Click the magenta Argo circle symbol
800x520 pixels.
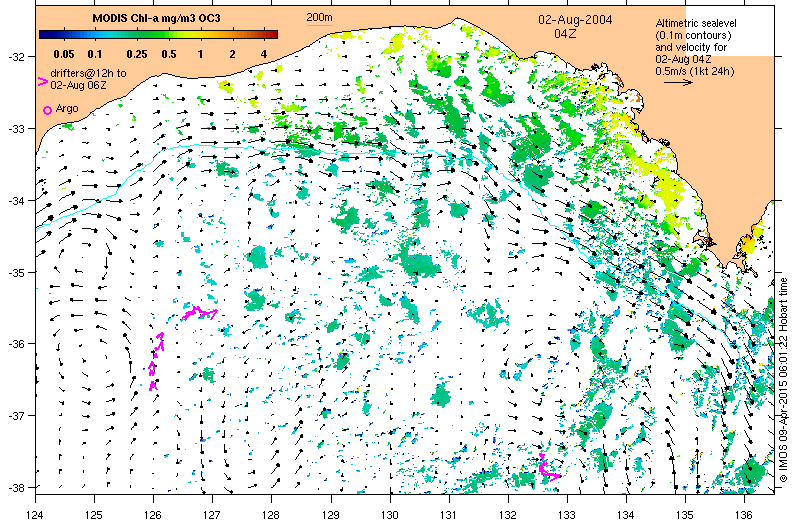tap(47, 110)
